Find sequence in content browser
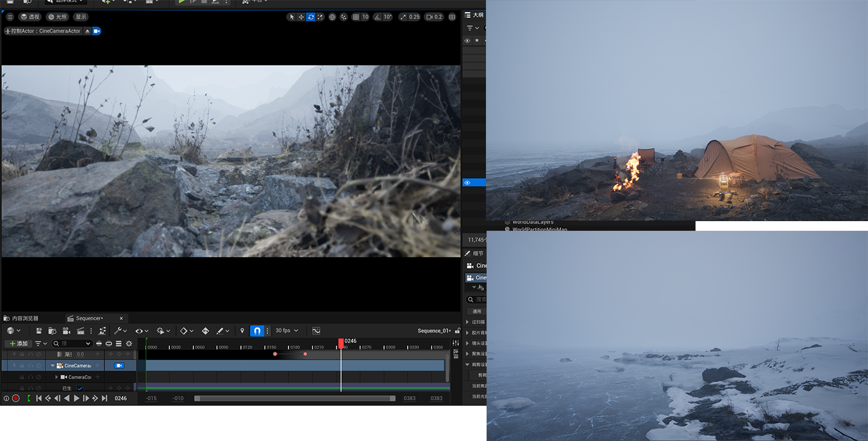The height and width of the screenshot is (441, 868). click(52, 331)
